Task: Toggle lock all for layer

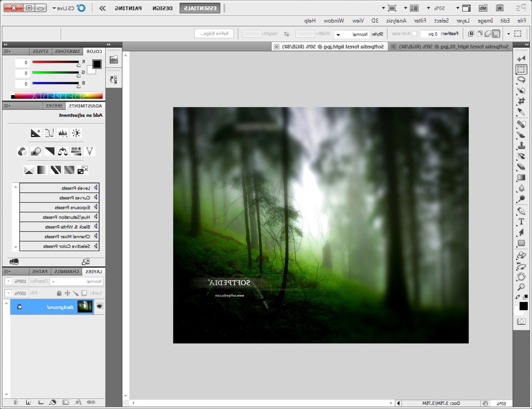Action: click(x=59, y=293)
